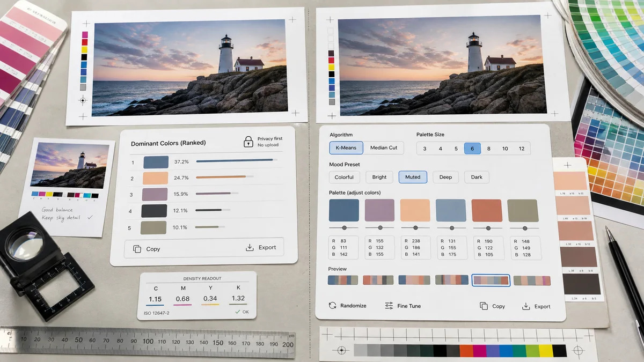Screen dimensions: 644x362
Task: Click the rank 5 olive dominant color swatch
Action: tap(153, 227)
